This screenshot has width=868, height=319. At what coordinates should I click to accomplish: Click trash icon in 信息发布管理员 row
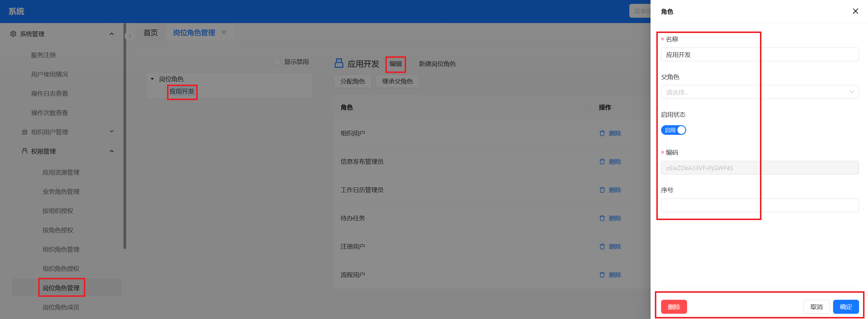pos(602,161)
